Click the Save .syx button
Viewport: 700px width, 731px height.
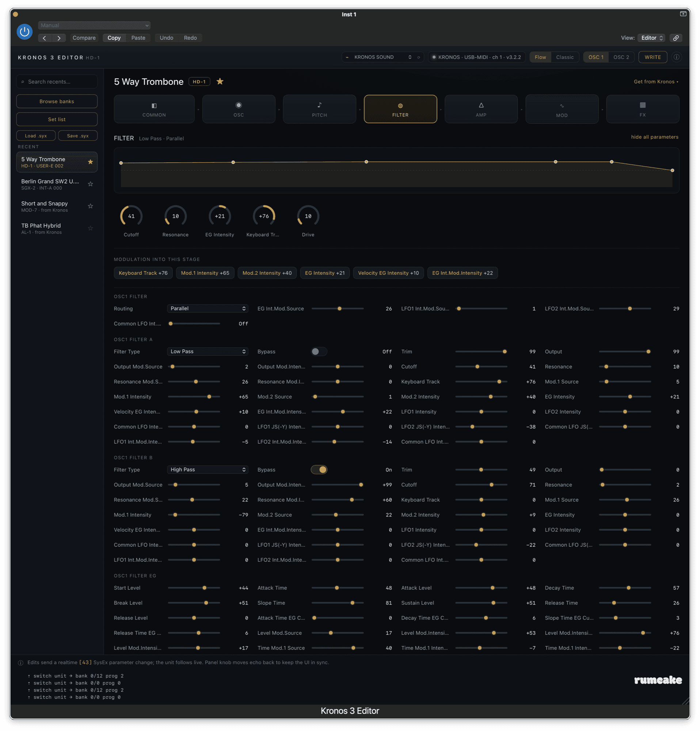click(77, 136)
